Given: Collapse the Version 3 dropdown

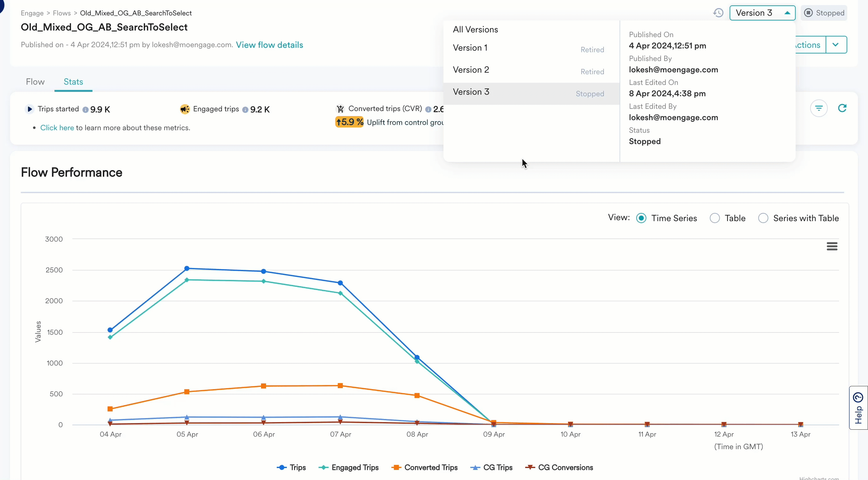Looking at the screenshot, I should pyautogui.click(x=787, y=13).
